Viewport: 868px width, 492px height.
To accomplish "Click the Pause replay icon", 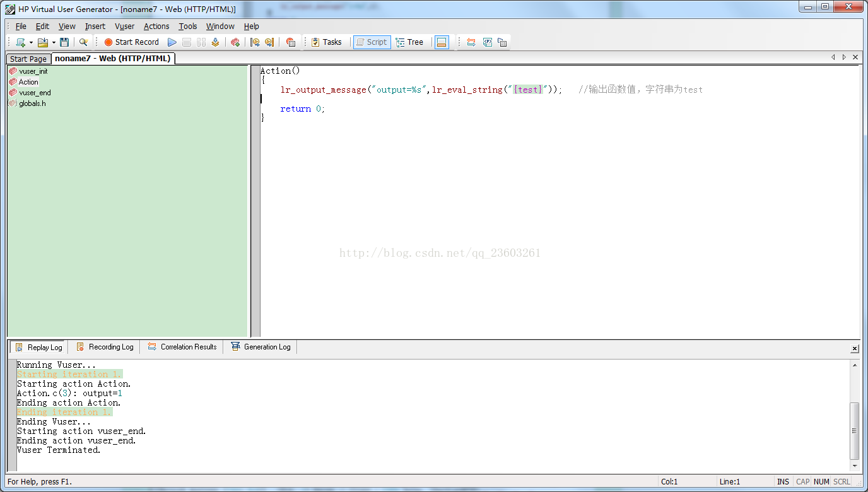I will (x=201, y=42).
